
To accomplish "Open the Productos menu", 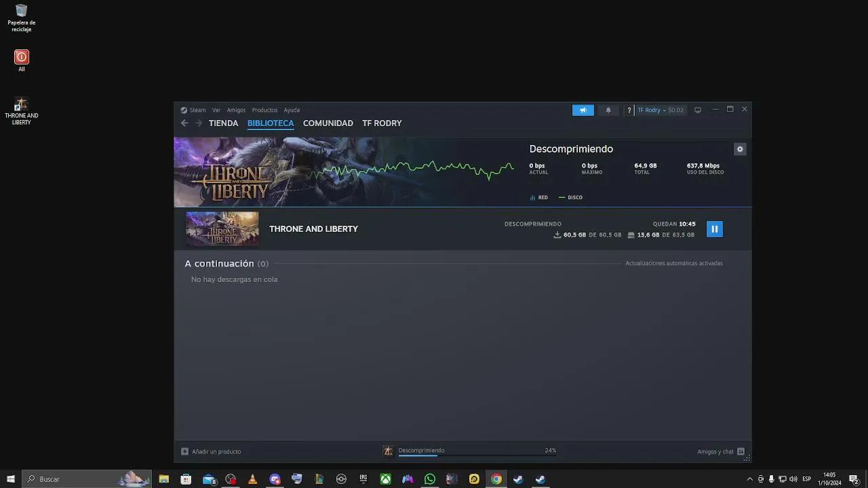I will coord(264,110).
